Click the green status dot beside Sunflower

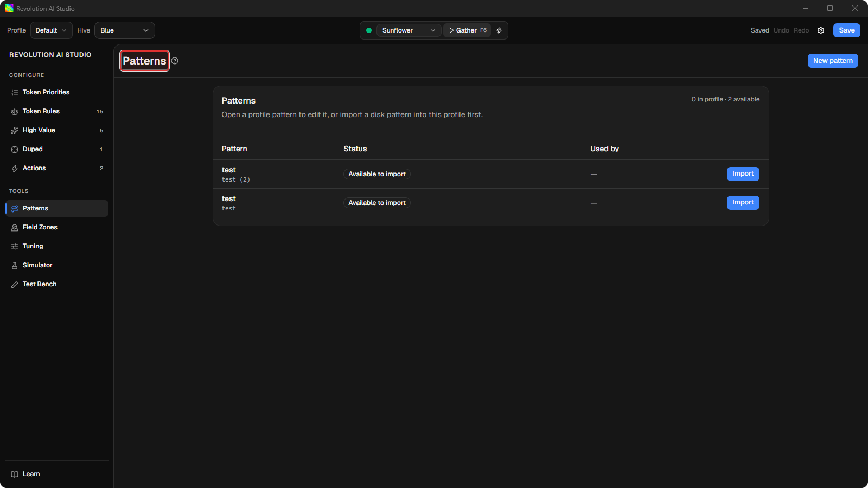coord(369,30)
